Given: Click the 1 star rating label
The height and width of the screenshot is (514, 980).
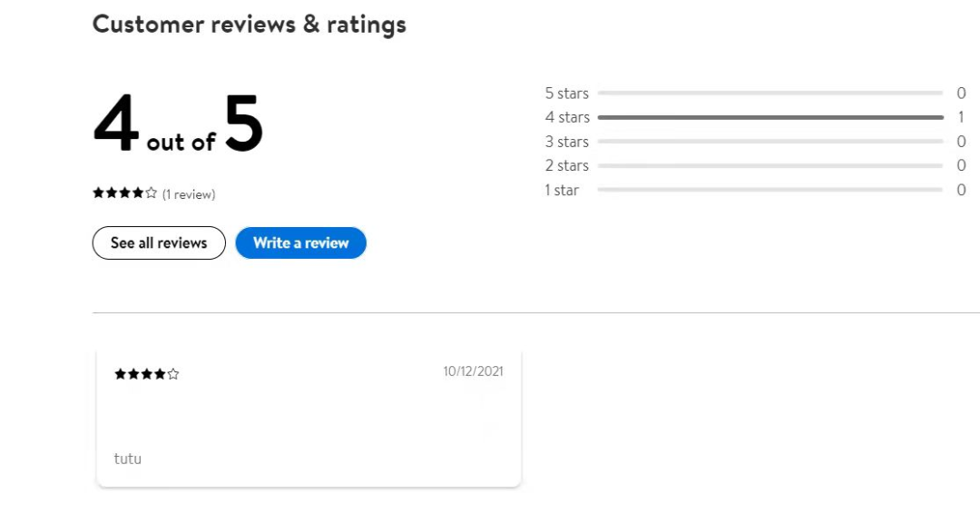Looking at the screenshot, I should pos(562,190).
